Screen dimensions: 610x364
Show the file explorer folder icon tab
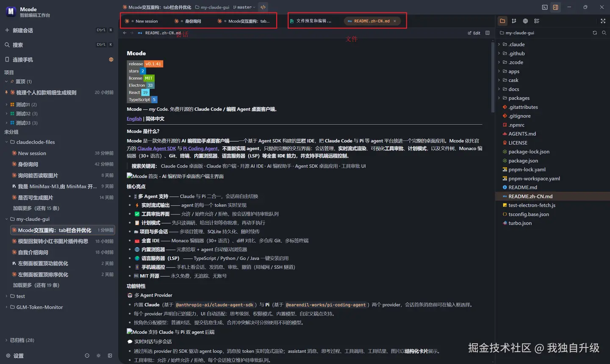tap(502, 21)
